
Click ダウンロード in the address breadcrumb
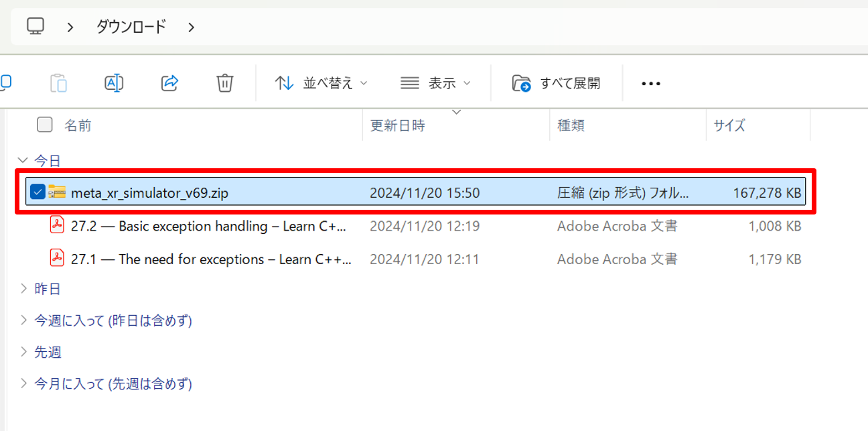pos(131,27)
